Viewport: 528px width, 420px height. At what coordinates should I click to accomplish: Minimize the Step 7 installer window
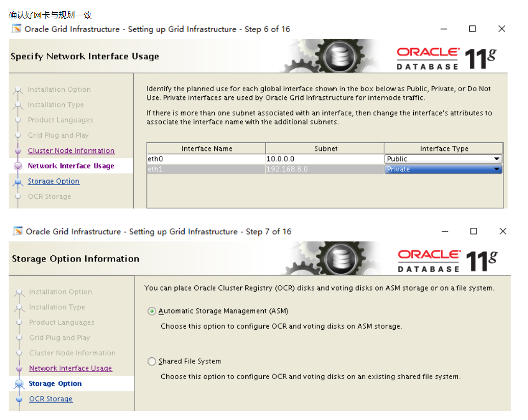click(x=445, y=231)
